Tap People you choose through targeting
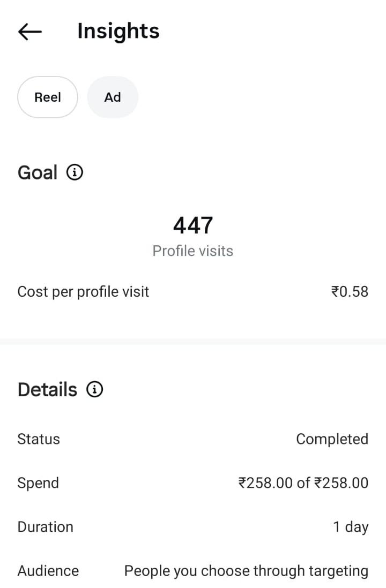This screenshot has height=588, width=386. 246,571
